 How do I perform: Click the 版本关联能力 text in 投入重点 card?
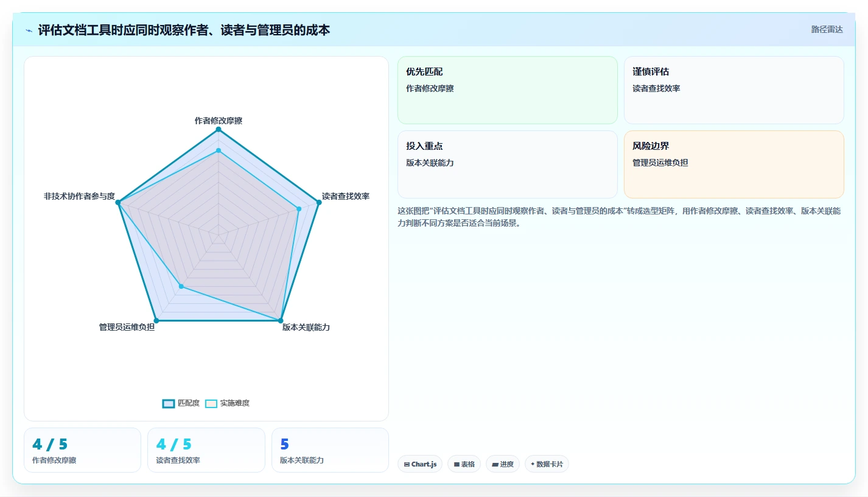430,163
